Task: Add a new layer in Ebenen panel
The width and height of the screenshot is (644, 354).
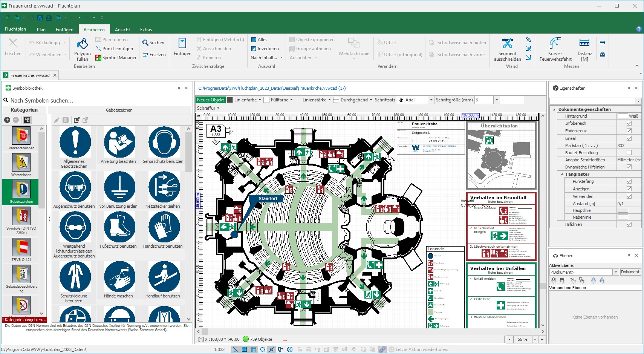Action: [x=554, y=280]
